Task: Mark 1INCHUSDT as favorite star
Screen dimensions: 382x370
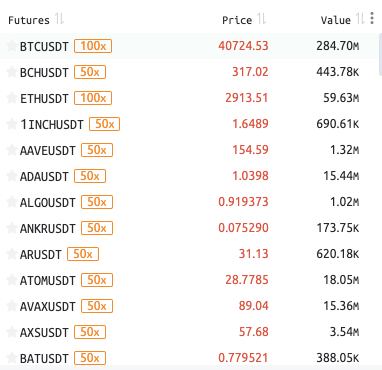Action: tap(12, 124)
